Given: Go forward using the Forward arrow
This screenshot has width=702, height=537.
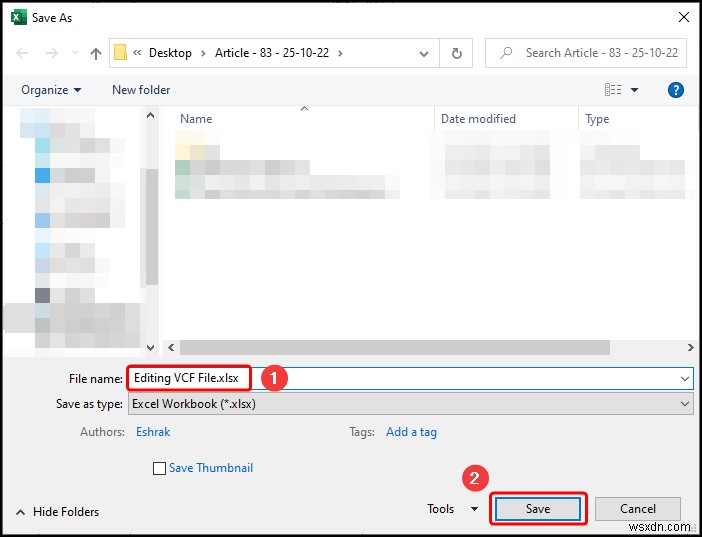Looking at the screenshot, I should click(51, 53).
